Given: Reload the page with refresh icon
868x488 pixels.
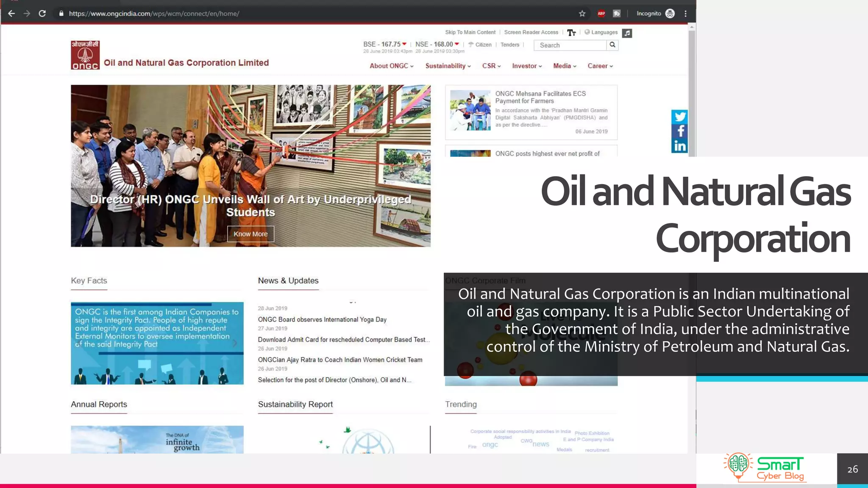Looking at the screenshot, I should coord(42,14).
